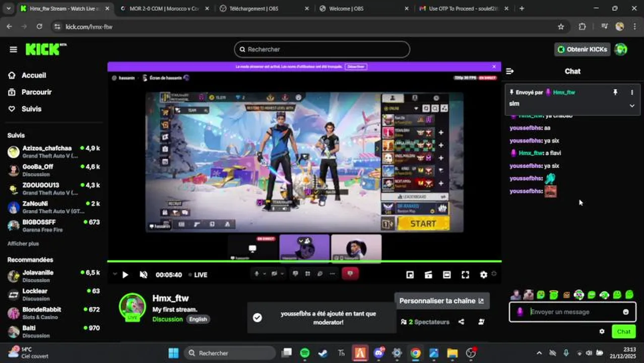
Task: Toggle the camera in the stream controls
Action: point(274,274)
